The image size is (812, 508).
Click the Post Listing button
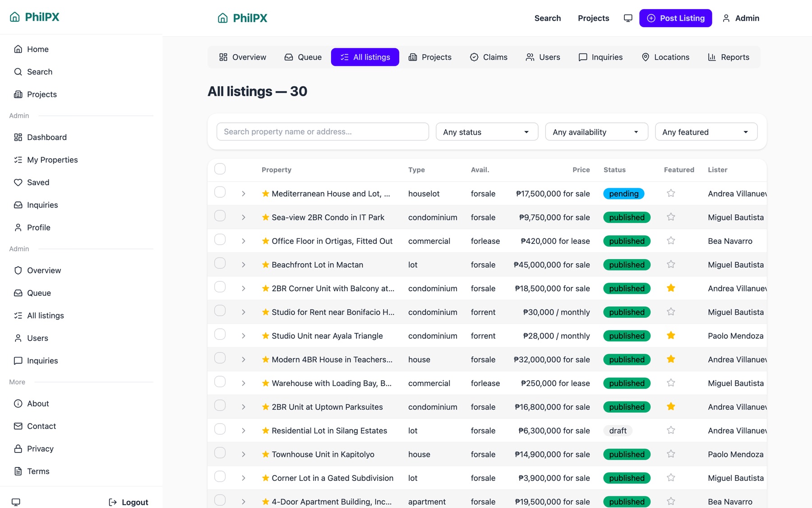[x=675, y=18]
